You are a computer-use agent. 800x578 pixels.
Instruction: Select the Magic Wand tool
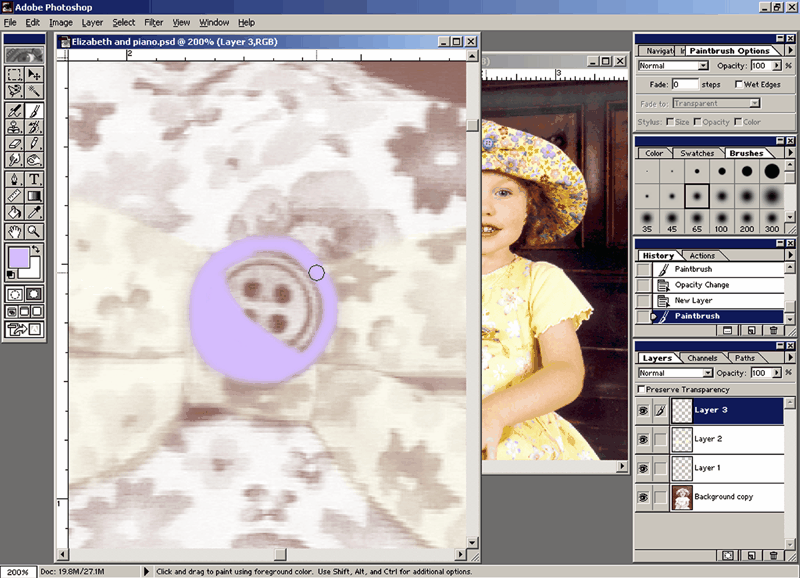(34, 92)
